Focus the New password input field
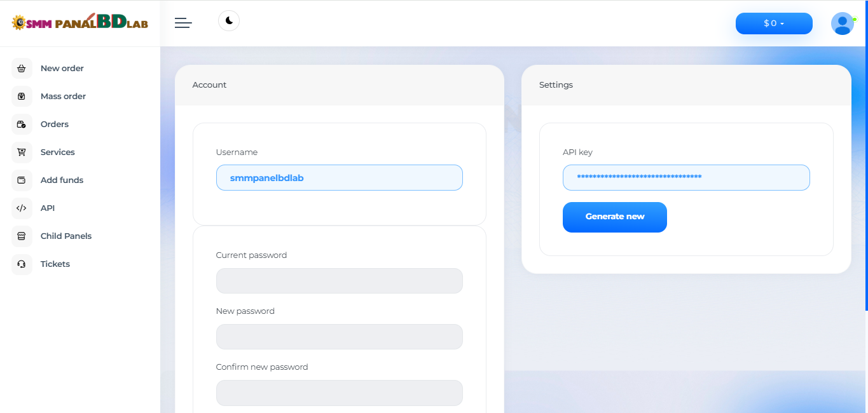 339,337
